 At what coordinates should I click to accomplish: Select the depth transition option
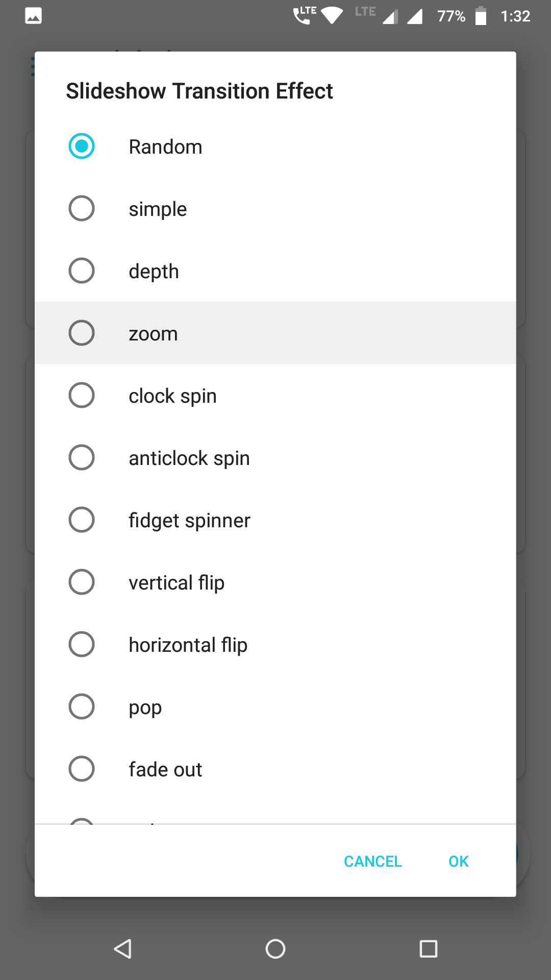click(275, 271)
